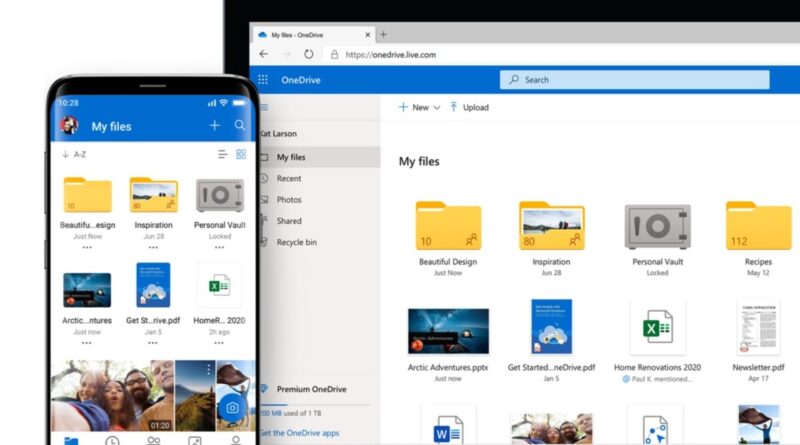Open the Beautifu...esign folder on the phone
Screen dimensions: 800x445
tap(87, 194)
